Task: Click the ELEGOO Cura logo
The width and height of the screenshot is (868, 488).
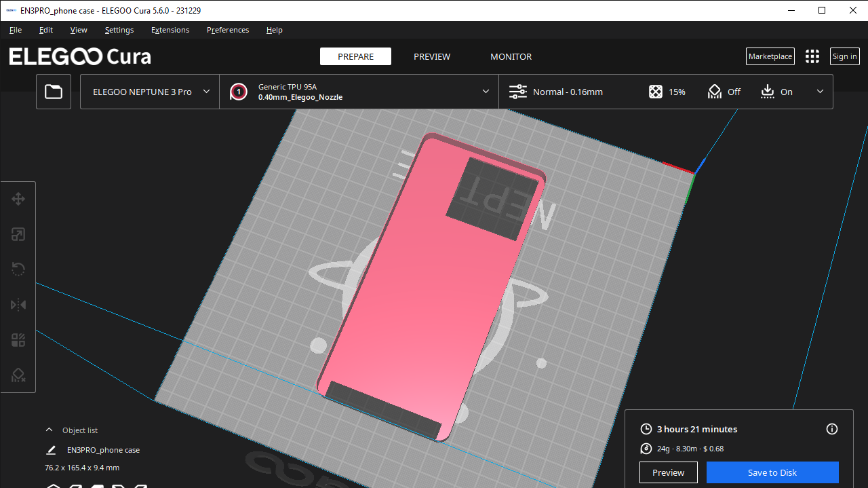Action: point(80,56)
